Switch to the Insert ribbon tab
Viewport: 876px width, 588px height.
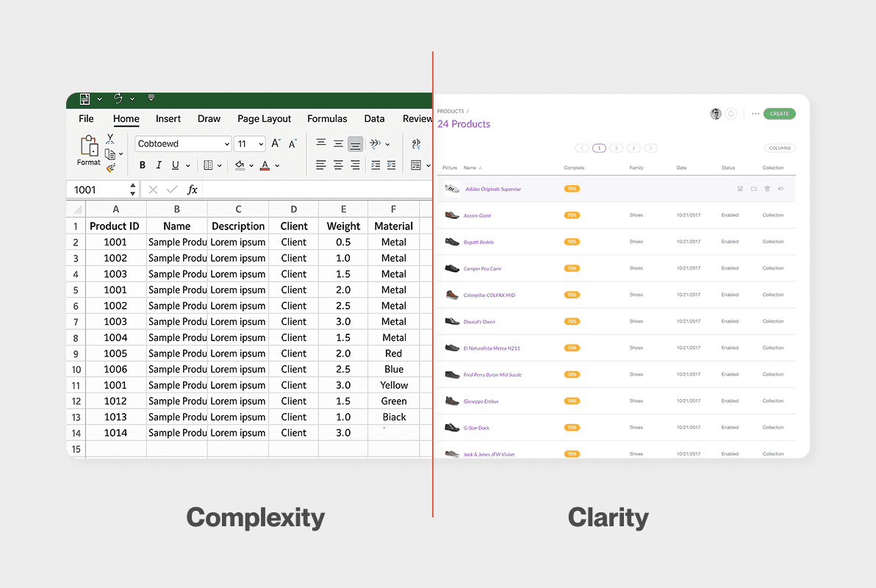(x=168, y=118)
